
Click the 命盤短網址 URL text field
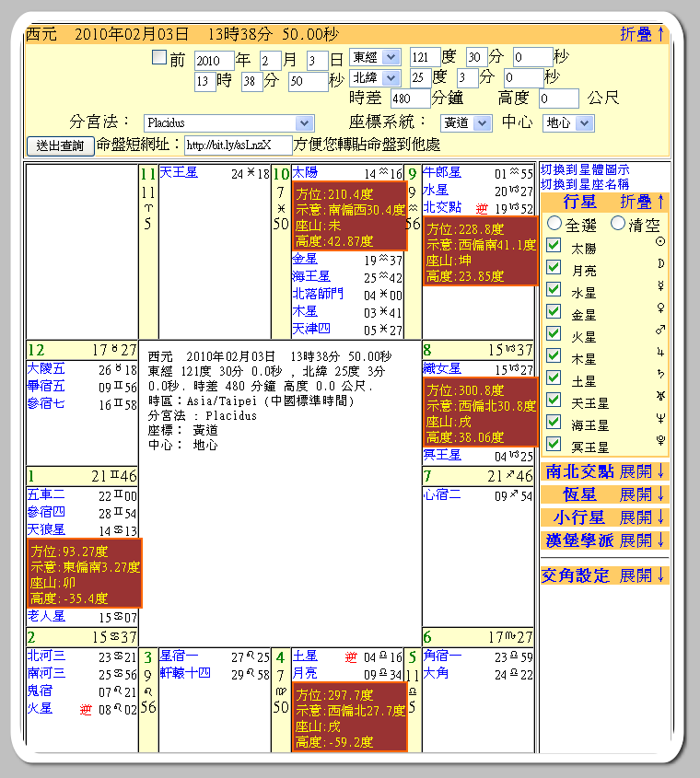[x=236, y=145]
